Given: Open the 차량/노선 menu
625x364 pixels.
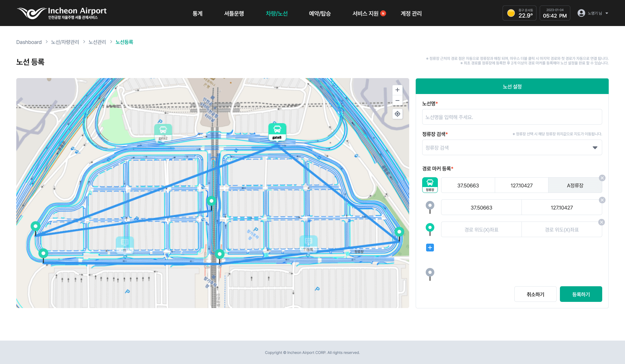Looking at the screenshot, I should pyautogui.click(x=276, y=13).
